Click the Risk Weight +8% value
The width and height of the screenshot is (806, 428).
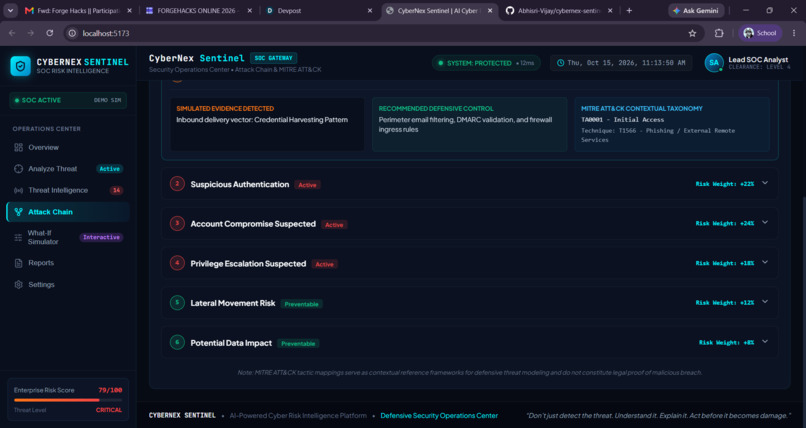point(726,342)
